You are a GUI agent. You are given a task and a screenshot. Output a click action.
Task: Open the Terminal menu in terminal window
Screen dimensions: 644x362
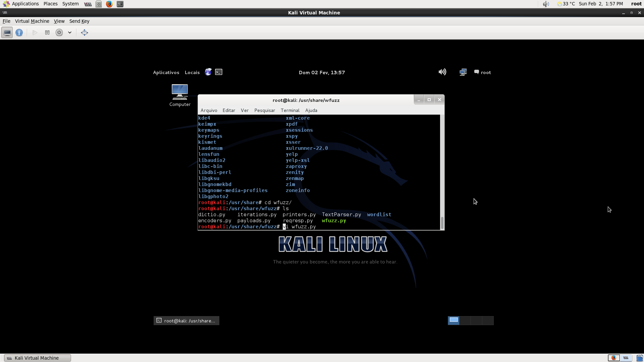pyautogui.click(x=290, y=110)
